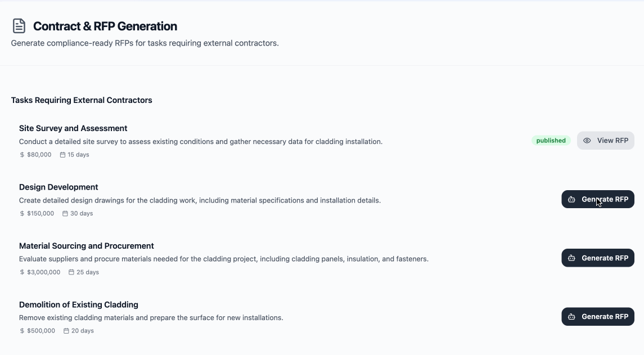Click the calendar icon beside 25 days

pos(71,272)
